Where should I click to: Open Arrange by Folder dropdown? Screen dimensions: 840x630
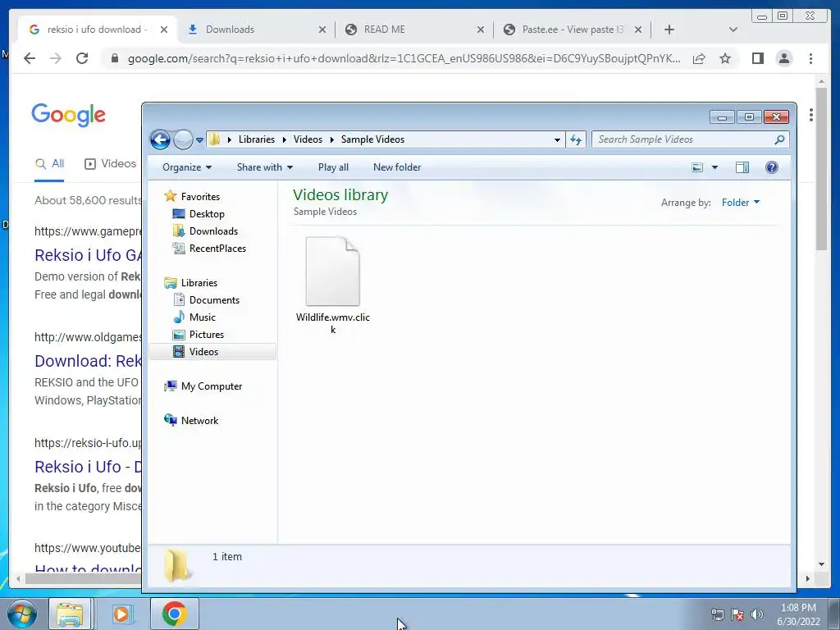[x=741, y=203]
